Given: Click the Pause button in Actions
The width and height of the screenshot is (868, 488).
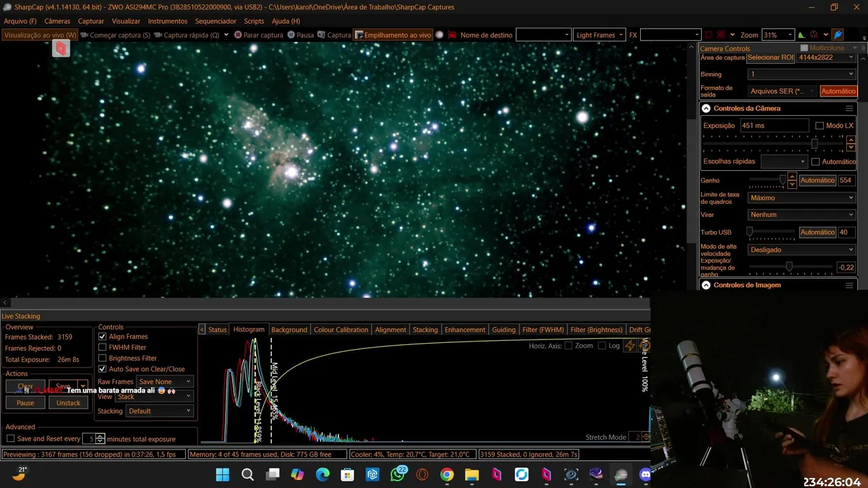Looking at the screenshot, I should (25, 403).
